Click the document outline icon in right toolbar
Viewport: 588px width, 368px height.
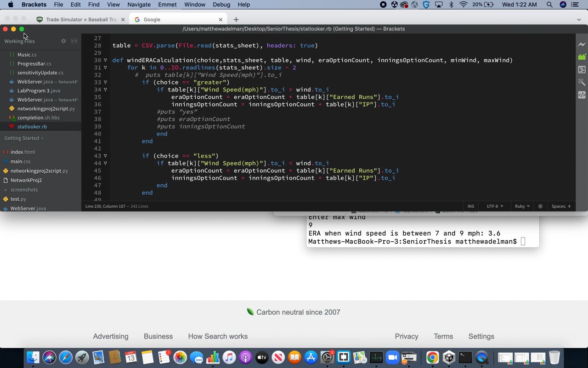pyautogui.click(x=582, y=70)
